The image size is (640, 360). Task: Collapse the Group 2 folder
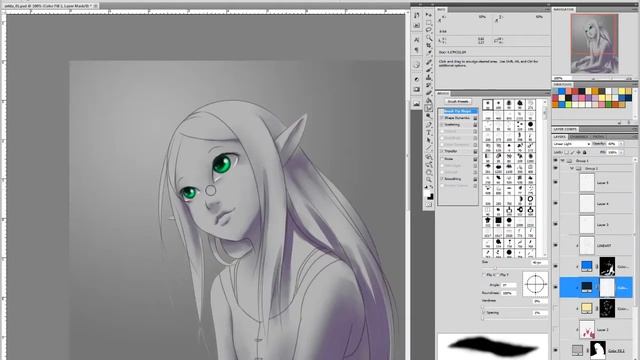[572, 168]
